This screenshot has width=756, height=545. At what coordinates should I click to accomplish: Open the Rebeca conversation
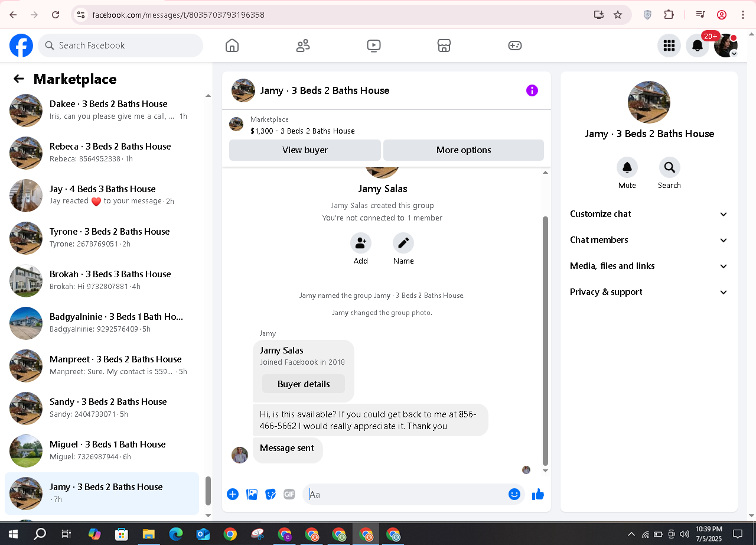coord(102,153)
